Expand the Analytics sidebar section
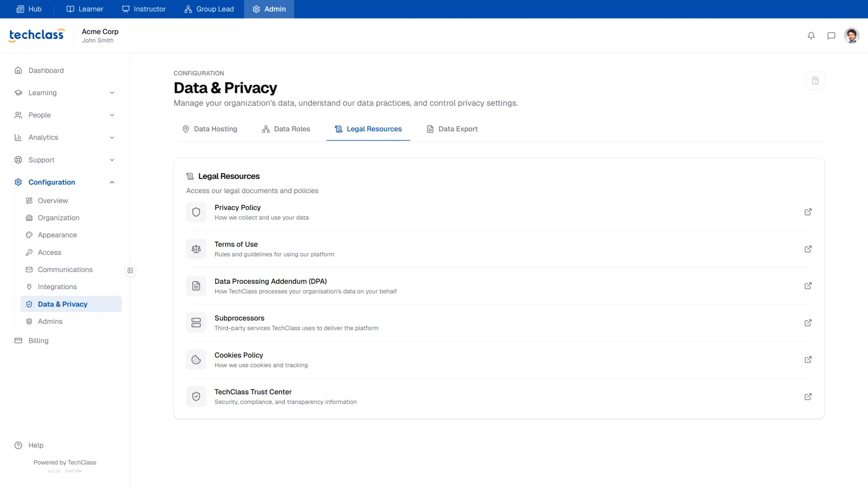 (65, 137)
